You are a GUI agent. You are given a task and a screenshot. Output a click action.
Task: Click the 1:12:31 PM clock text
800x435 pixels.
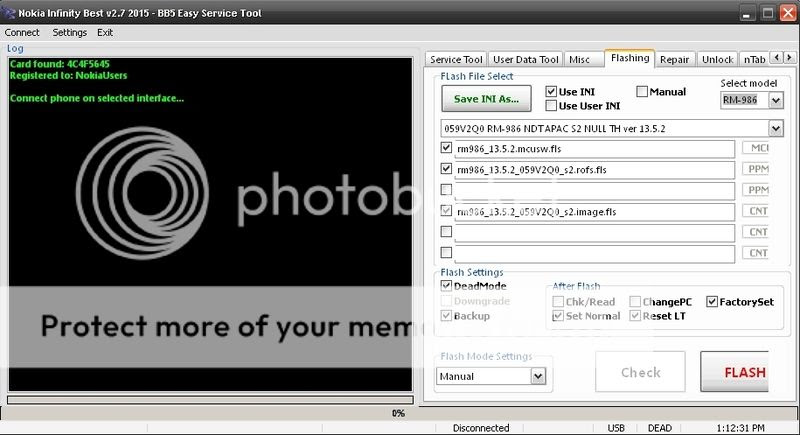point(740,428)
